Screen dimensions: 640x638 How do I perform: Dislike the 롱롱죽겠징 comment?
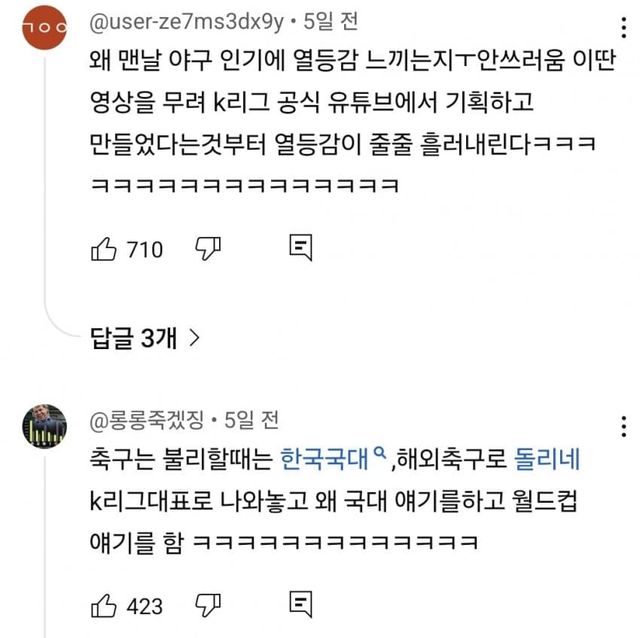[207, 604]
